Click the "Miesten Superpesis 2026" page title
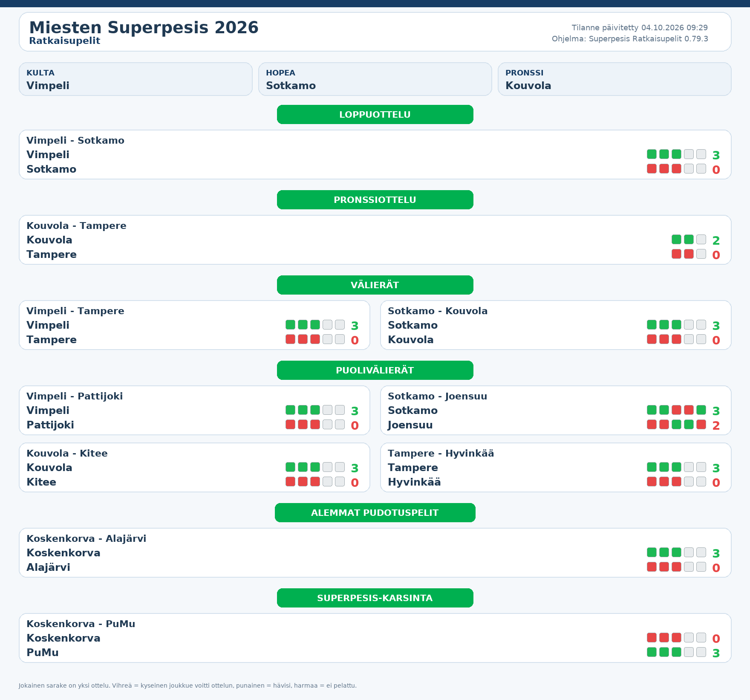750x700 pixels. click(144, 28)
